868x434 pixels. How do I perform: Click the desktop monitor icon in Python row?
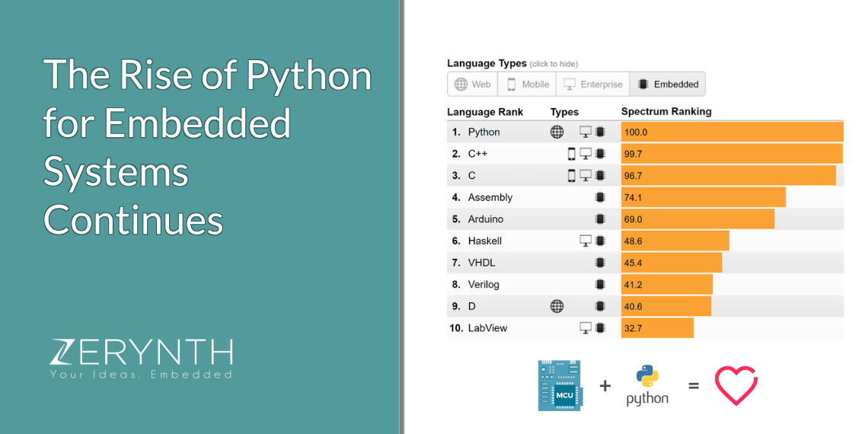tap(586, 132)
